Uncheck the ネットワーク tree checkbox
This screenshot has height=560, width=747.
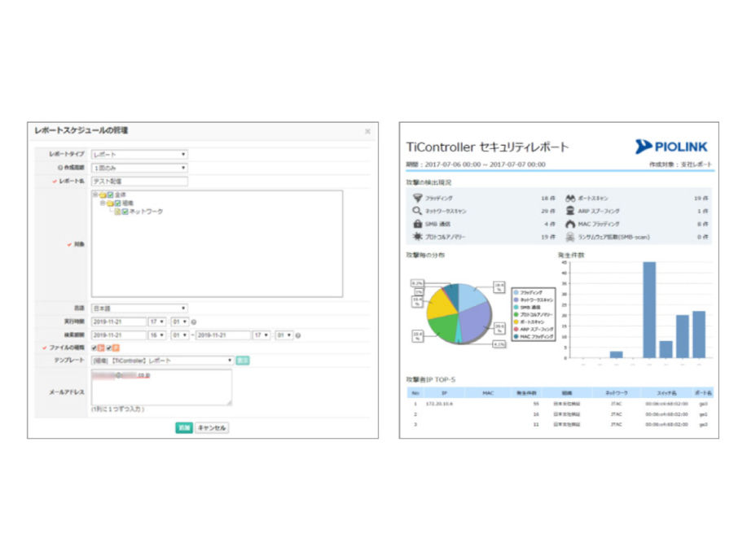tap(125, 212)
